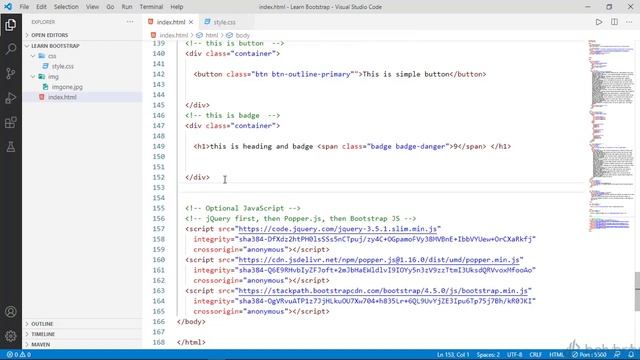Click the 'badge badge-danger' class value
This screenshot has width=640, height=360.
coord(408,146)
